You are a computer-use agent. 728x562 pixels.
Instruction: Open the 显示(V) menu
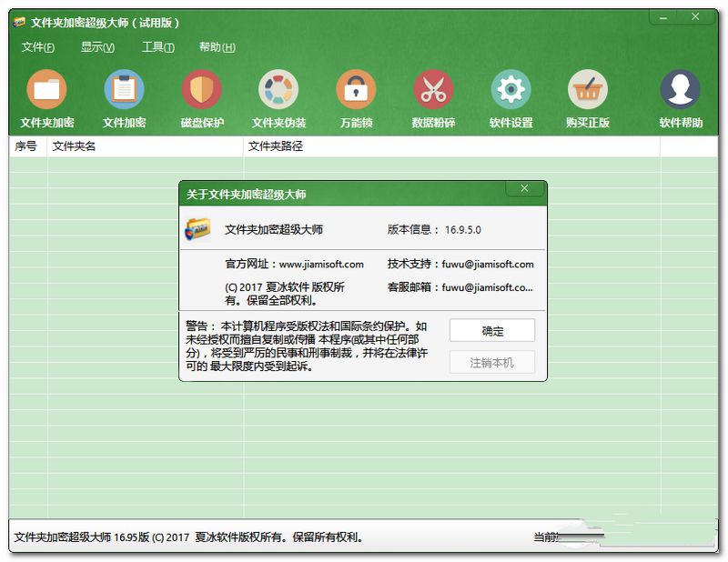pyautogui.click(x=97, y=47)
